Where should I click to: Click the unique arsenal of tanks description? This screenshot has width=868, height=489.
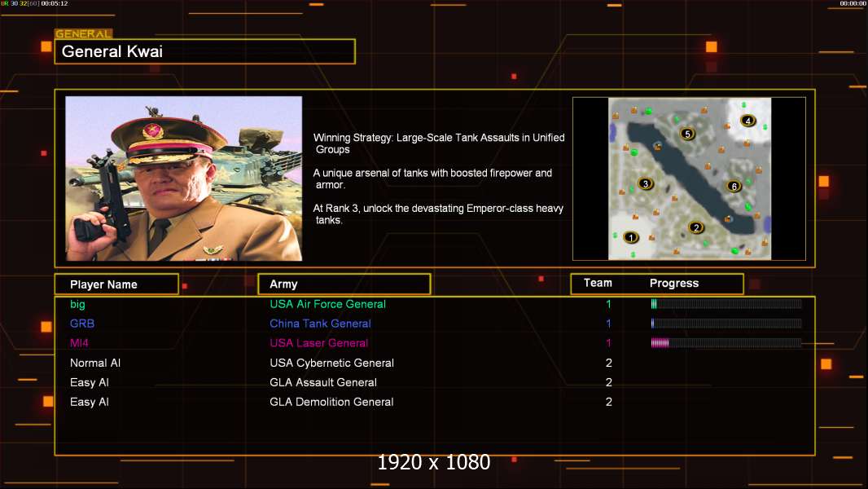pyautogui.click(x=432, y=178)
